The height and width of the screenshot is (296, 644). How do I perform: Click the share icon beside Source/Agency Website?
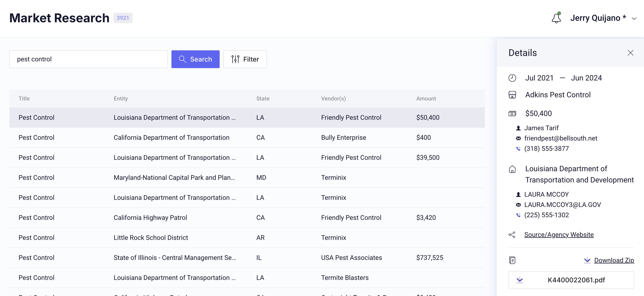pyautogui.click(x=512, y=235)
